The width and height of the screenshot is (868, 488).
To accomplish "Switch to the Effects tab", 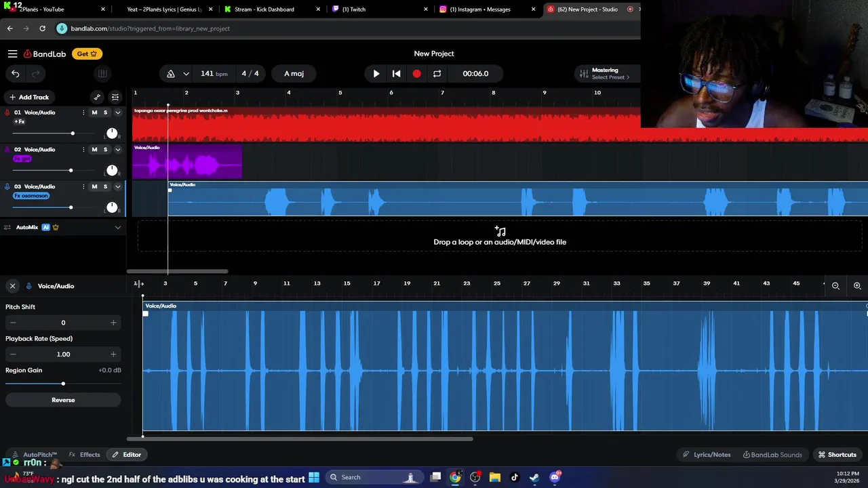I will click(x=85, y=455).
